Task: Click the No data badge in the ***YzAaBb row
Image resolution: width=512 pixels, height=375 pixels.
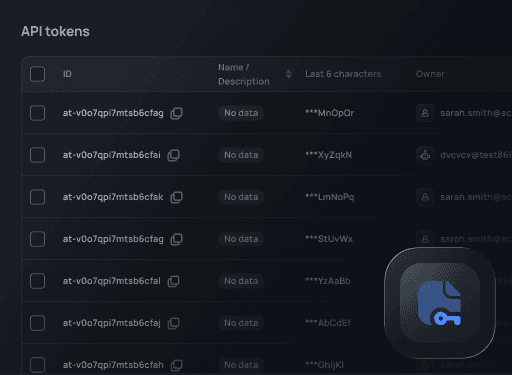Action: (x=241, y=281)
